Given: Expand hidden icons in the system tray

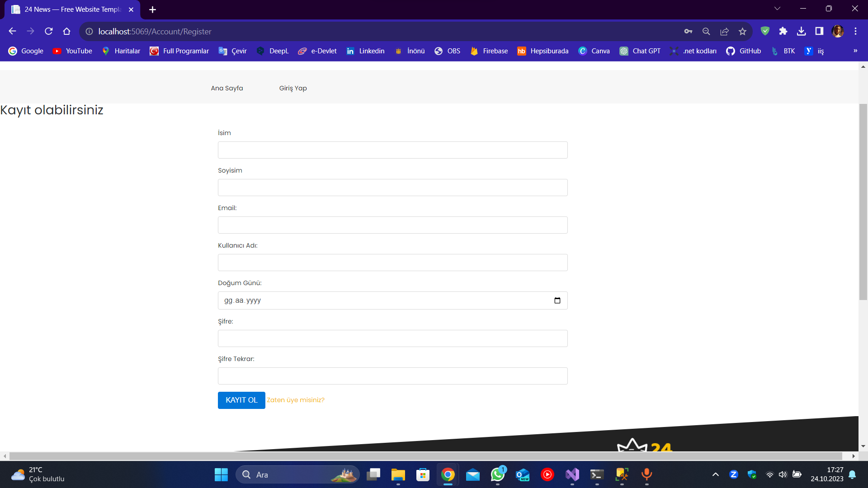Looking at the screenshot, I should coord(716,474).
